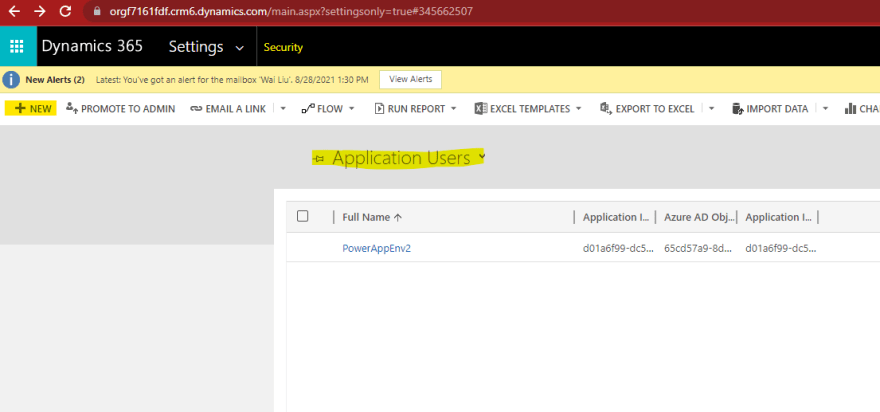Screen dimensions: 880x412
Task: Open the Security breadcrumb
Action: click(283, 48)
